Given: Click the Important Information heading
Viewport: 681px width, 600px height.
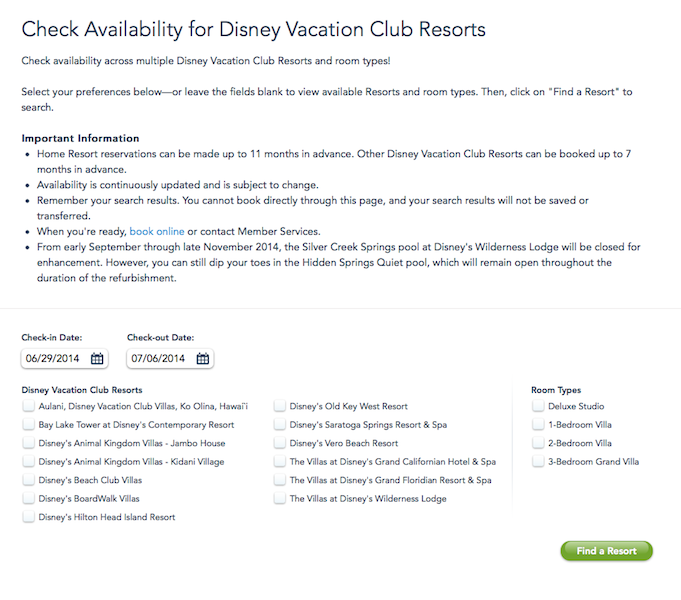Looking at the screenshot, I should 80,138.
